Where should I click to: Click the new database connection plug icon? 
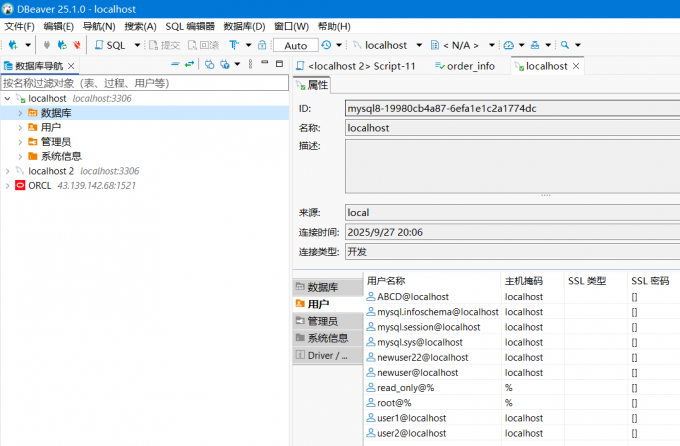pyautogui.click(x=13, y=45)
